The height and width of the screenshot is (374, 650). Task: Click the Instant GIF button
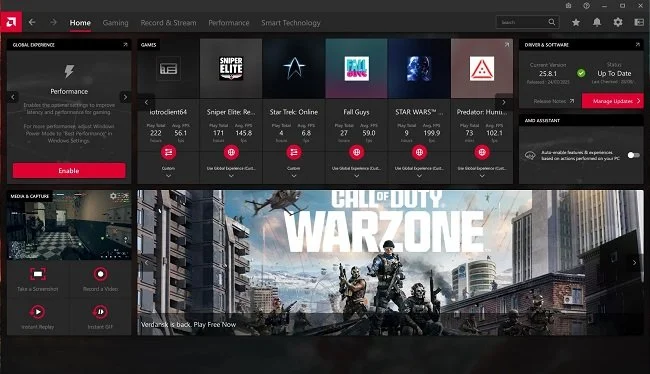pos(100,317)
